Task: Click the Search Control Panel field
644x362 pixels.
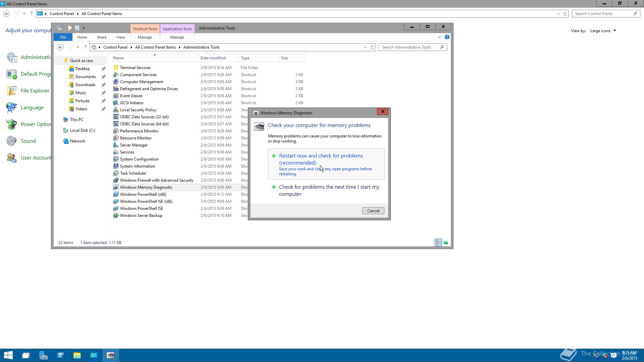Action: 606,14
